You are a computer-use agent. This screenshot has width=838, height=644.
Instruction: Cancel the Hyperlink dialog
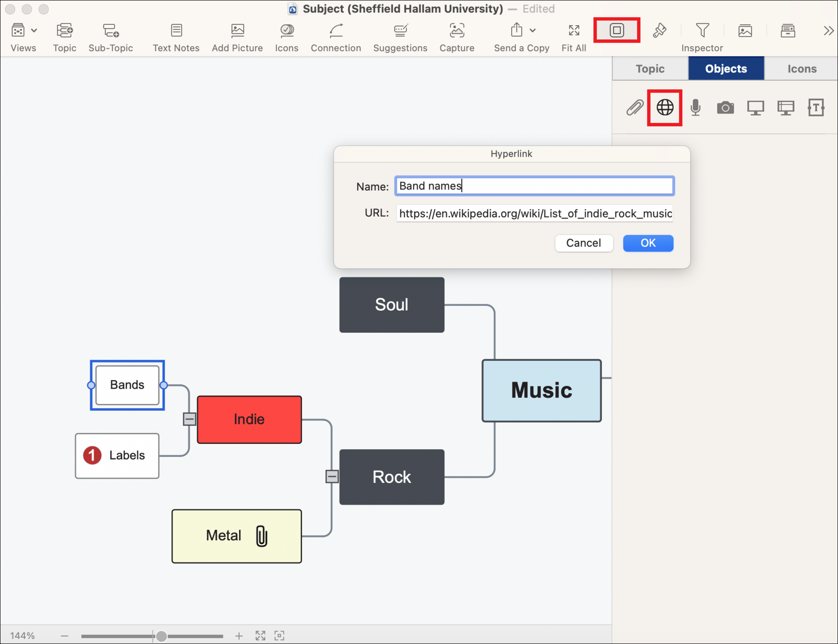(x=583, y=243)
